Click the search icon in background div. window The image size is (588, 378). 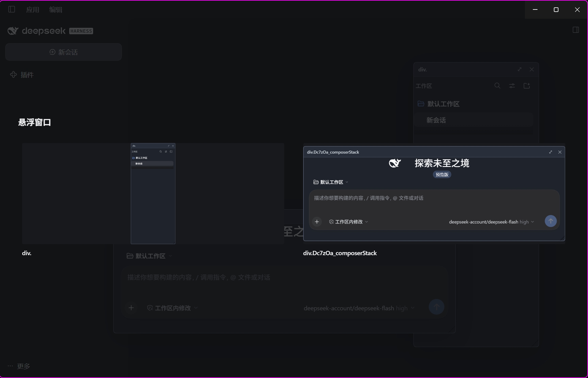point(497,86)
